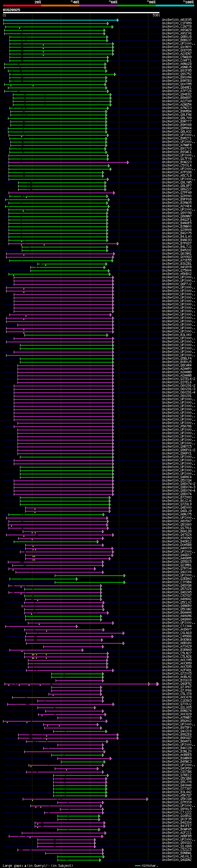Click the cyan alignment bar of UniRef100_A8IE95
Image resolution: width=197 pixels, height=868 pixels.
61,20
